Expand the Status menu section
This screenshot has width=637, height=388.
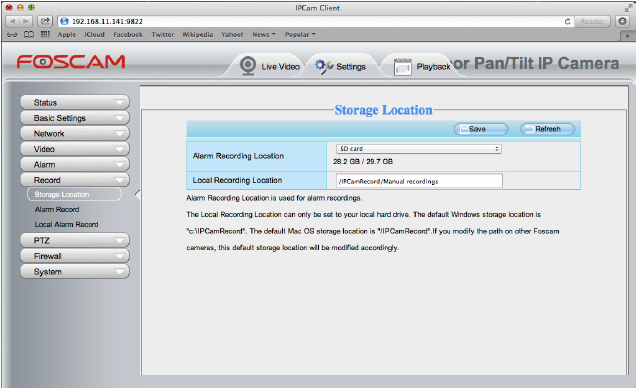75,102
